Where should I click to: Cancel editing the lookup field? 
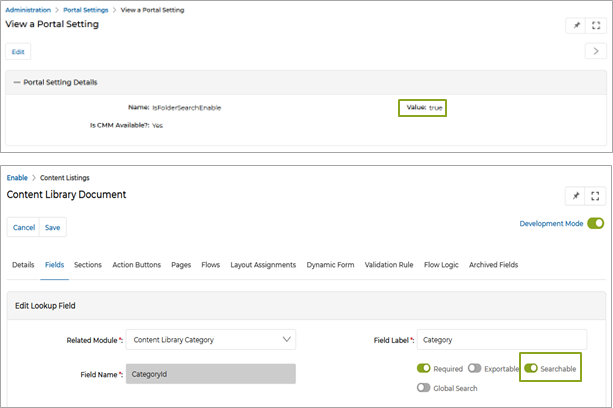tap(23, 227)
